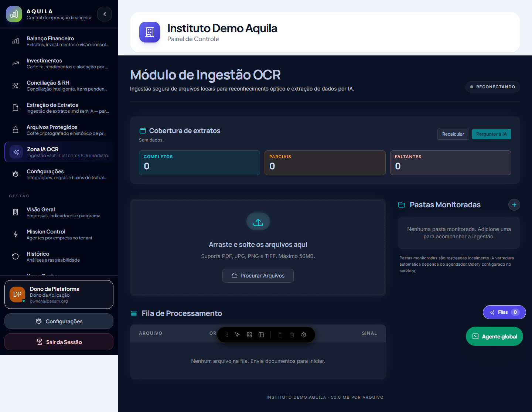Click the Recalcular button

(x=453, y=134)
